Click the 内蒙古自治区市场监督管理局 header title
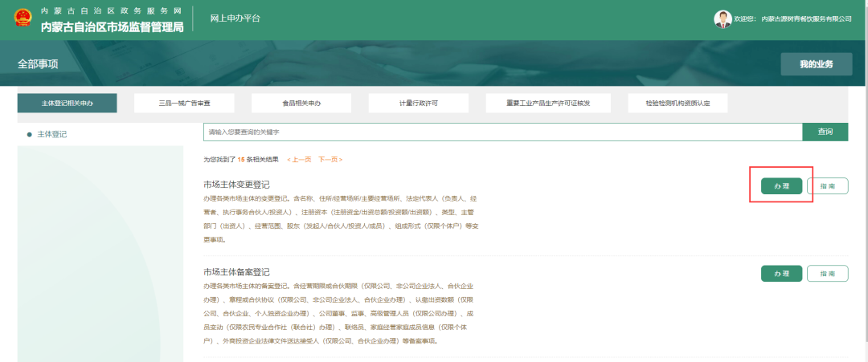Image resolution: width=868 pixels, height=362 pixels. click(x=113, y=27)
